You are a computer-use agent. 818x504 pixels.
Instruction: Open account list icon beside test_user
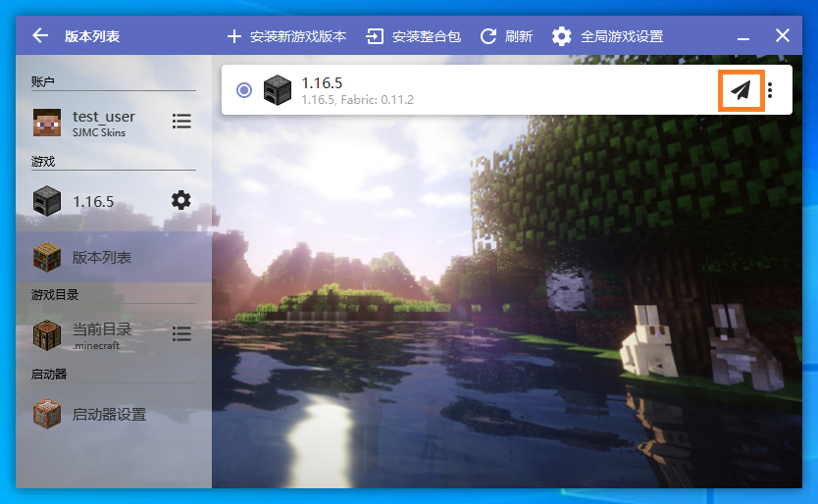181,122
